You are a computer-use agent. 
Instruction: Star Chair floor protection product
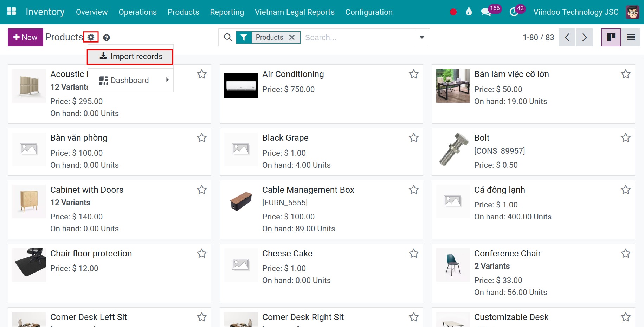pyautogui.click(x=202, y=254)
